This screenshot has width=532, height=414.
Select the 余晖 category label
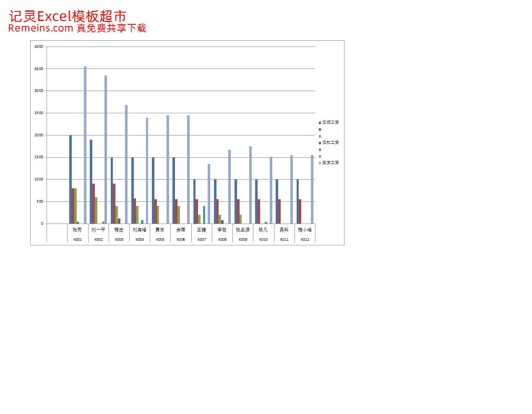click(181, 230)
